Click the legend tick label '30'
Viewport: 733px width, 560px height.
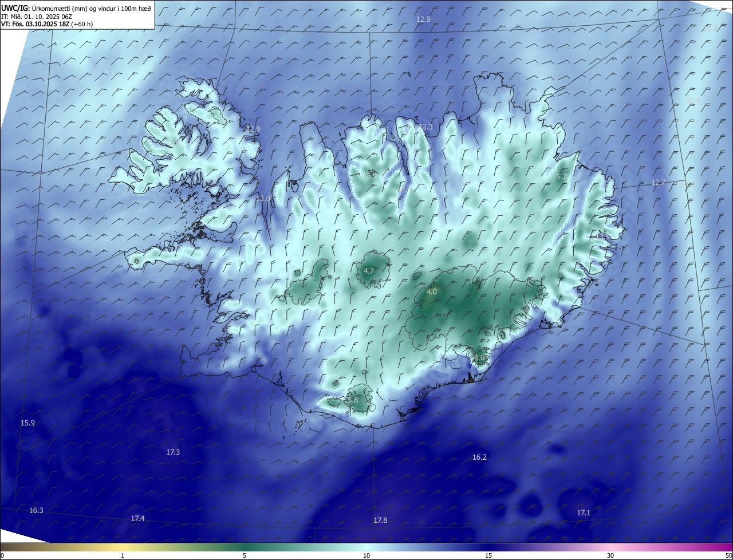(610, 555)
